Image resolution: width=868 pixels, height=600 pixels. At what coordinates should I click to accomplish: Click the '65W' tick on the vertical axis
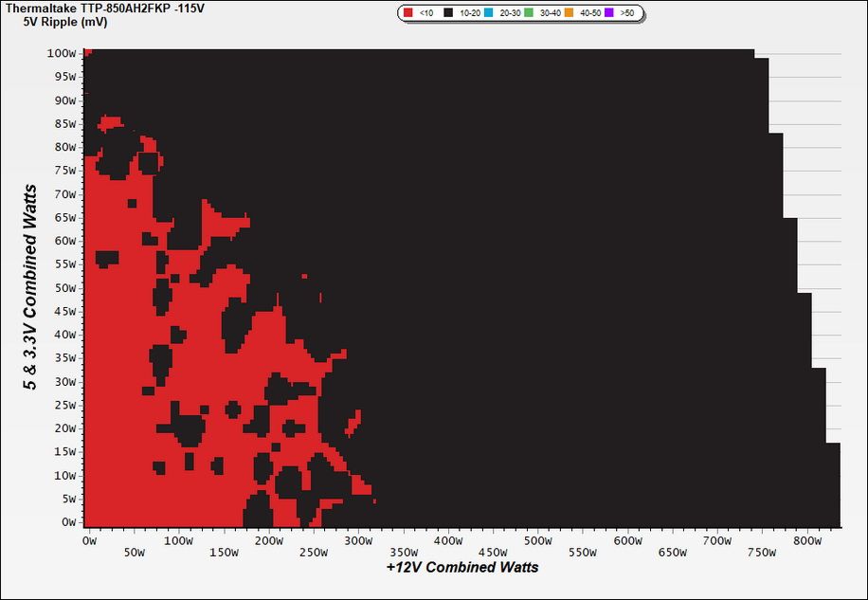[64, 217]
